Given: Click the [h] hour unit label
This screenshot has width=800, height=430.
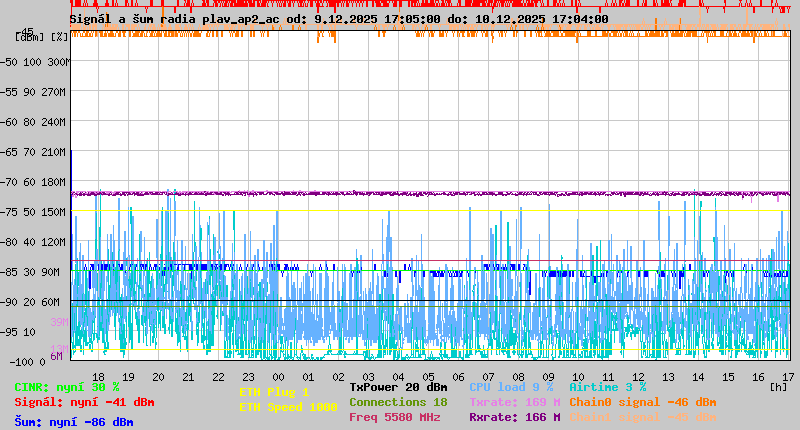Looking at the screenshot, I should tap(778, 387).
